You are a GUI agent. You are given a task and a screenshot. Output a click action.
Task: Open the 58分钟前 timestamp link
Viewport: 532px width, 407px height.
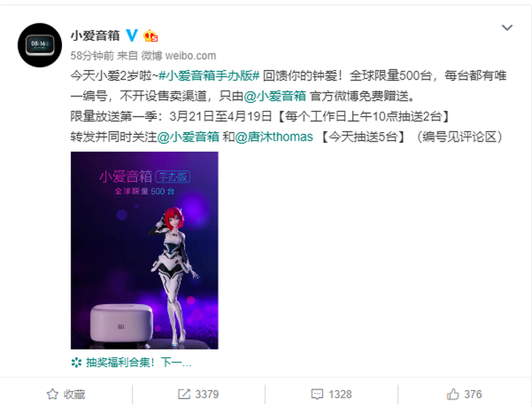pos(92,55)
